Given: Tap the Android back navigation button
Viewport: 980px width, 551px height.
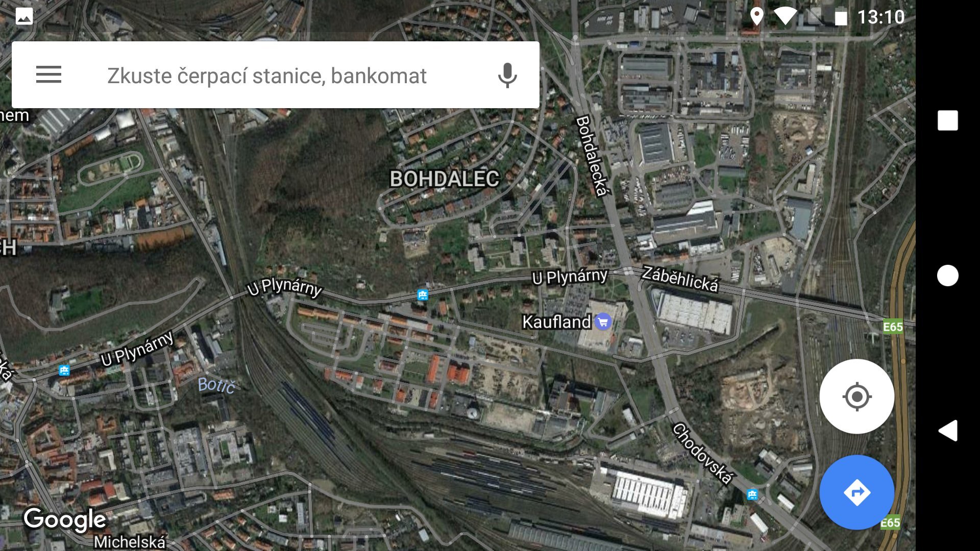Looking at the screenshot, I should pyautogui.click(x=948, y=431).
